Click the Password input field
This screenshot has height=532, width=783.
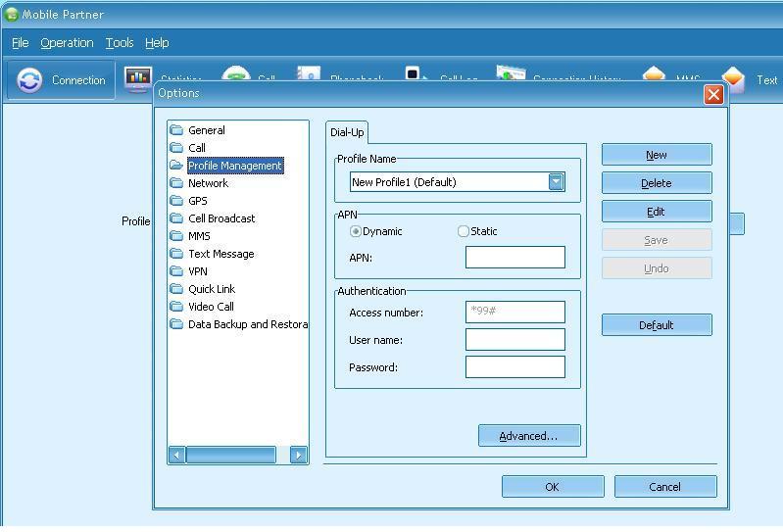[515, 366]
